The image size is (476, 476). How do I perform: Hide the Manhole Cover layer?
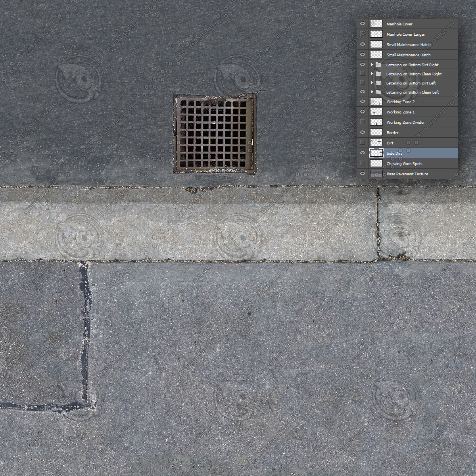(x=362, y=23)
